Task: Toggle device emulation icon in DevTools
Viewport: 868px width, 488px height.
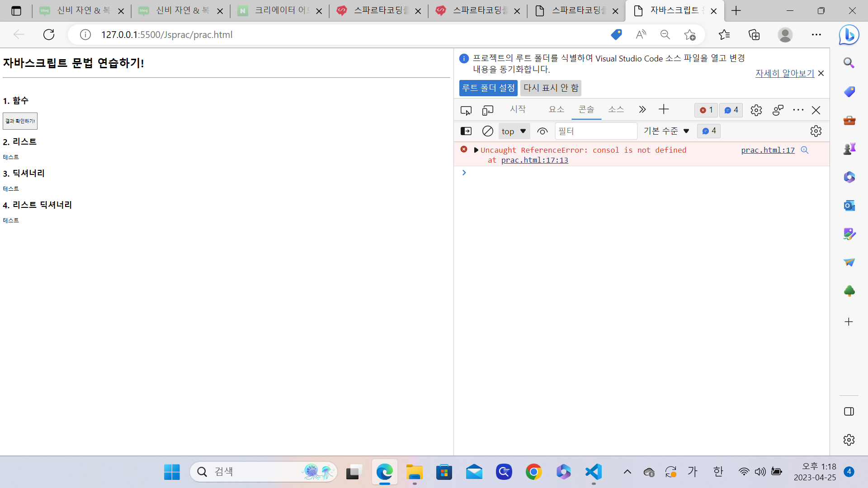Action: [x=488, y=110]
